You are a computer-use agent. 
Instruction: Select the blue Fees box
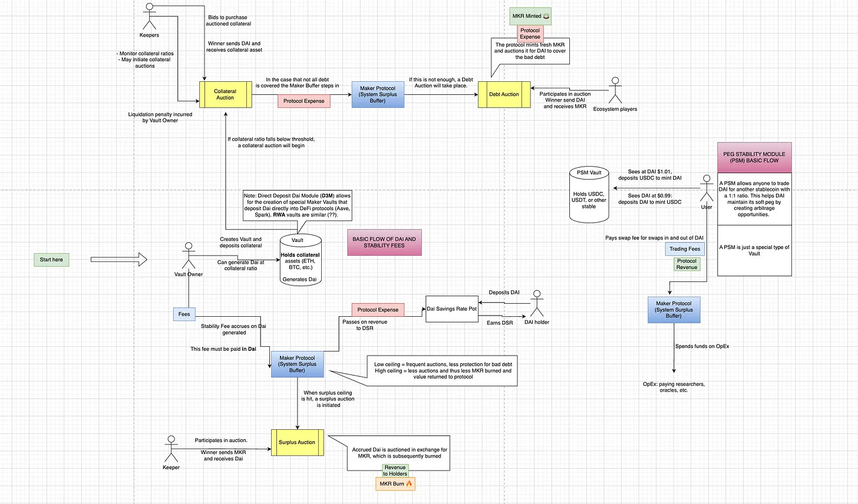(x=184, y=314)
